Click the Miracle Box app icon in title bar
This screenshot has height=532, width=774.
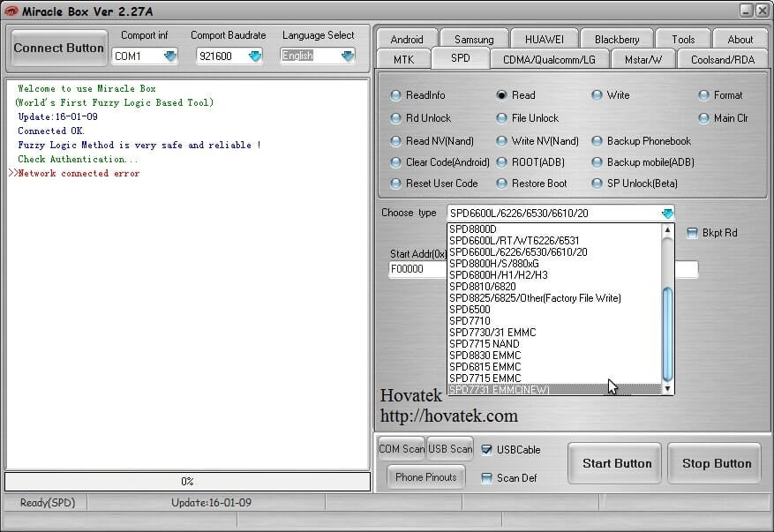(12, 10)
